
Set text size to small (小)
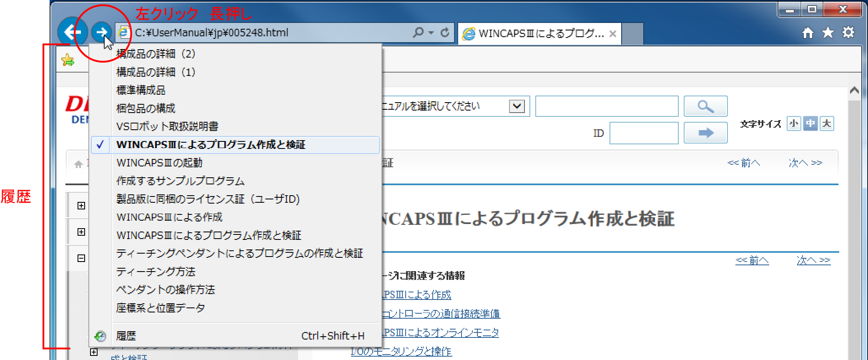pos(793,123)
